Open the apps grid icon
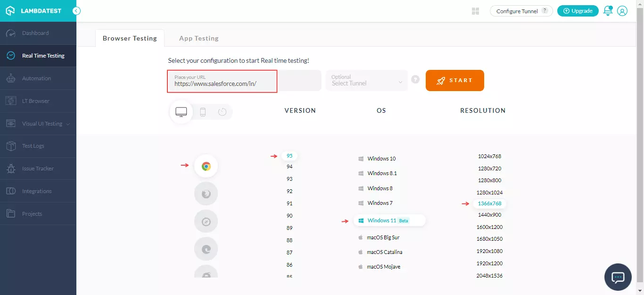This screenshot has width=644, height=295. [475, 11]
